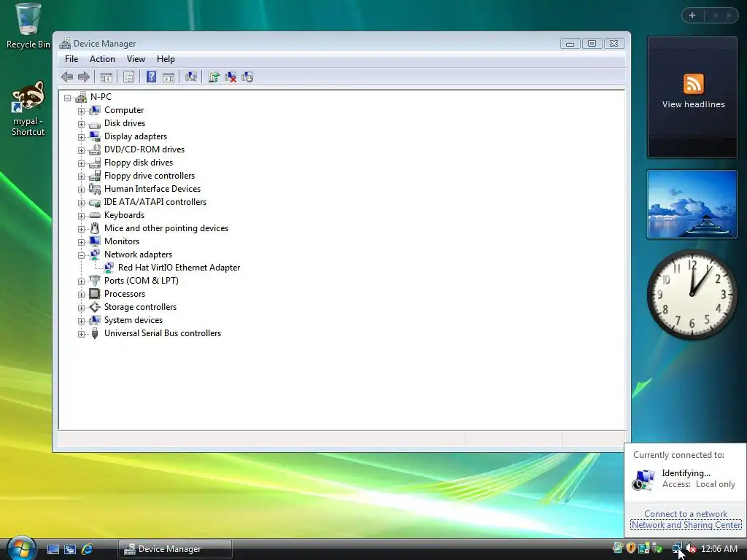Screen dimensions: 747x560
Task: Select Human Interface Devices entry
Action: pos(152,189)
